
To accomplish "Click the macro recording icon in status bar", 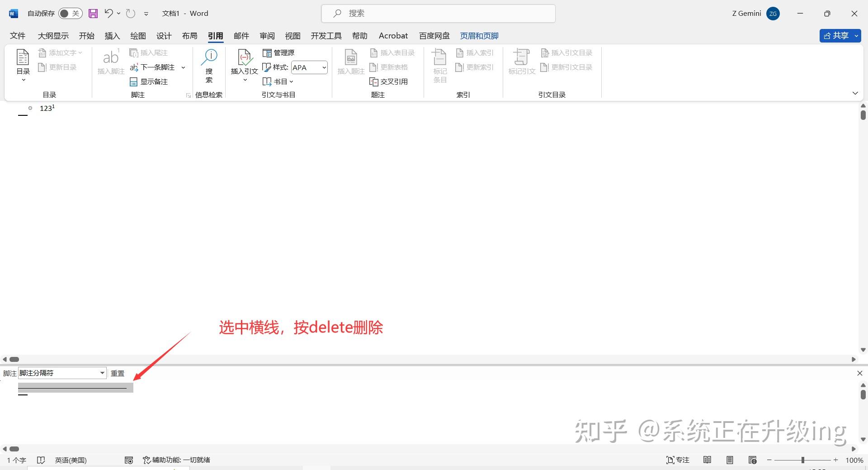I will tap(128, 460).
